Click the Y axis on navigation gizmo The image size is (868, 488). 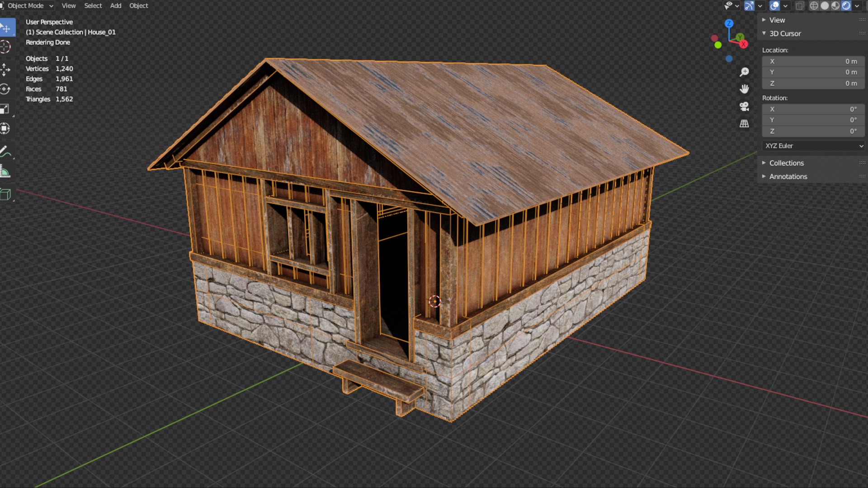point(740,37)
